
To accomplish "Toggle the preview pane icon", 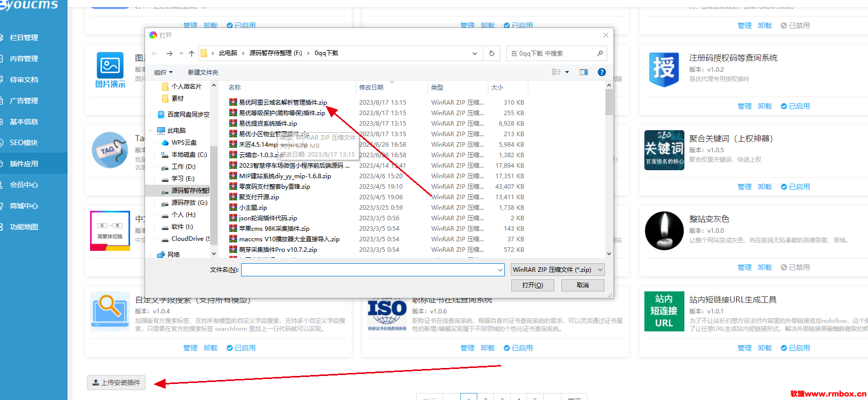I will (x=584, y=72).
